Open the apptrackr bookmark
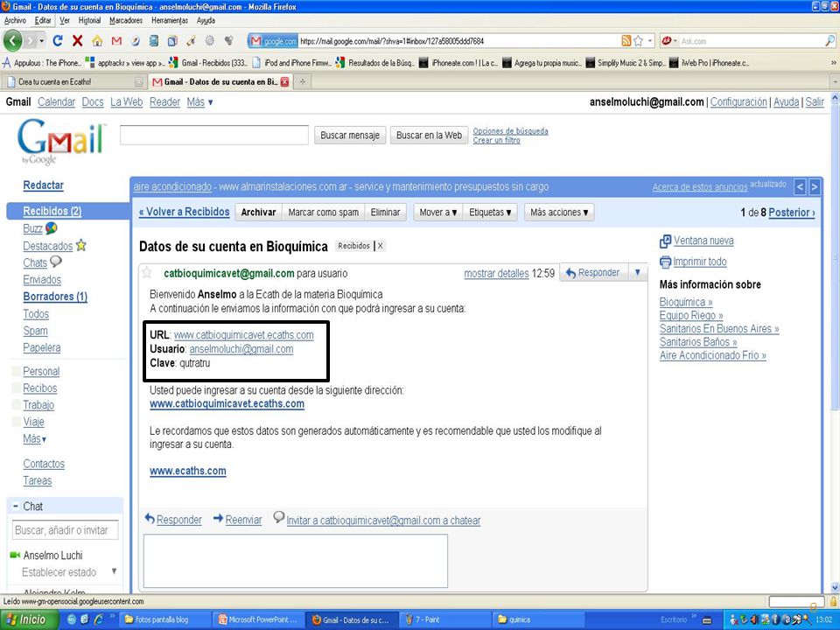 [125, 63]
